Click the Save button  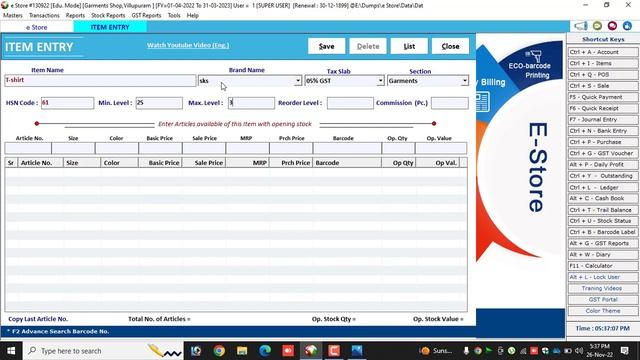[x=327, y=46]
